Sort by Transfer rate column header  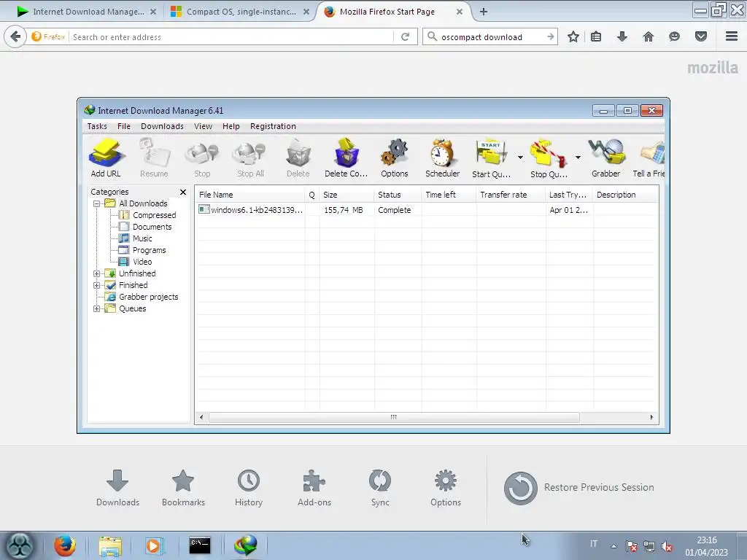point(511,195)
